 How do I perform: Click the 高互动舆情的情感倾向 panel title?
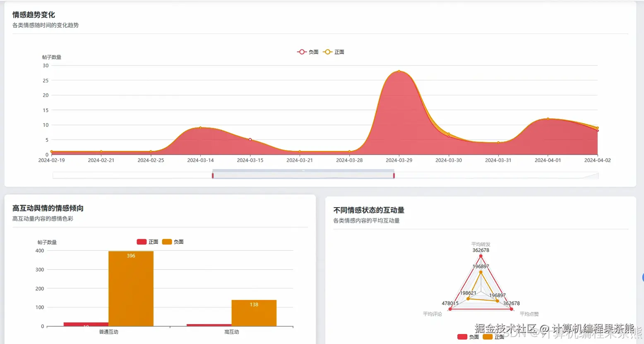point(48,208)
